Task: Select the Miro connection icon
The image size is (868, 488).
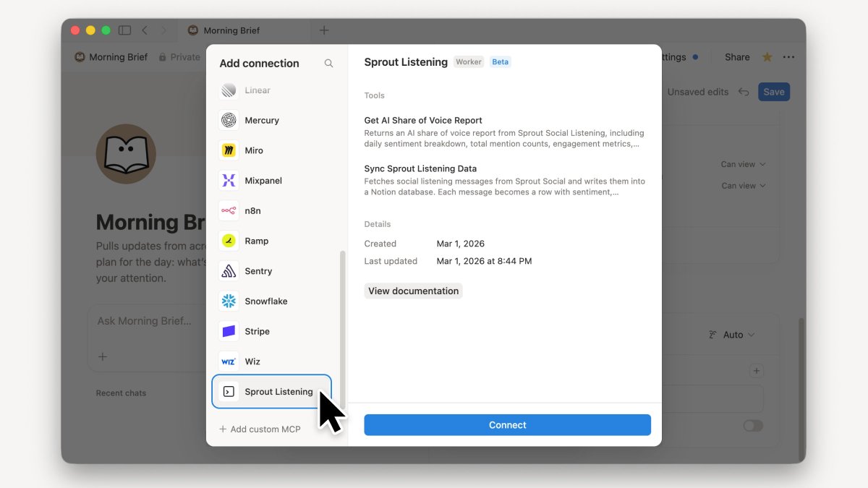Action: click(x=229, y=150)
